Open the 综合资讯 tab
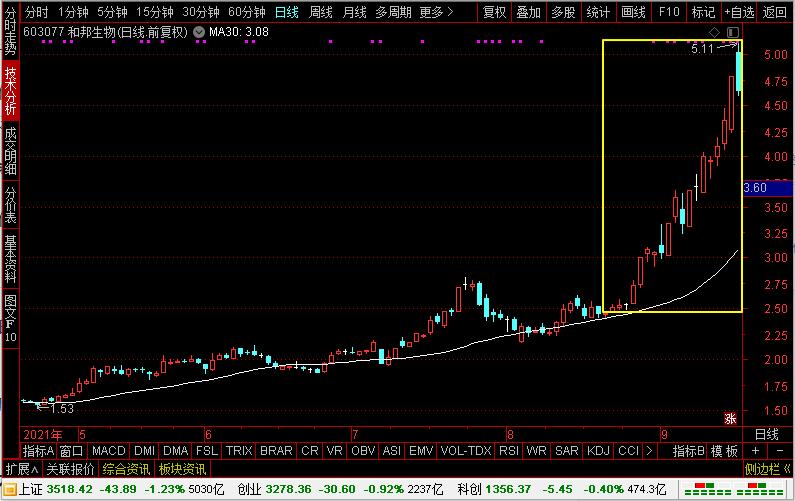The width and height of the screenshot is (795, 501). 126,469
